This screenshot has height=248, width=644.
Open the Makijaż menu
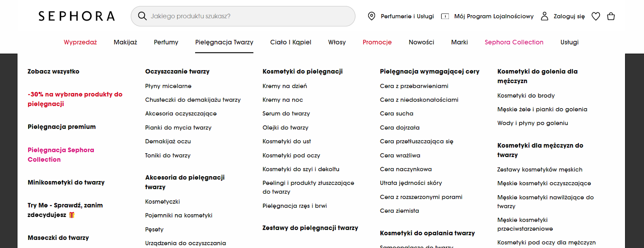[x=125, y=42]
